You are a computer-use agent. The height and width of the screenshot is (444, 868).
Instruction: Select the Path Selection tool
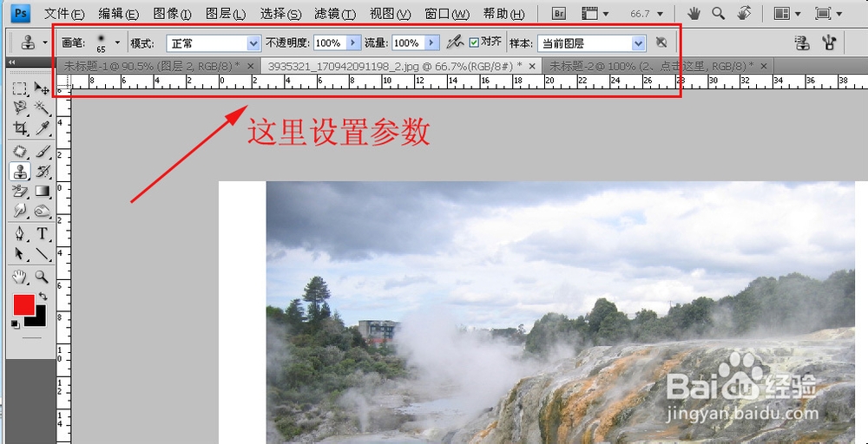coord(20,254)
